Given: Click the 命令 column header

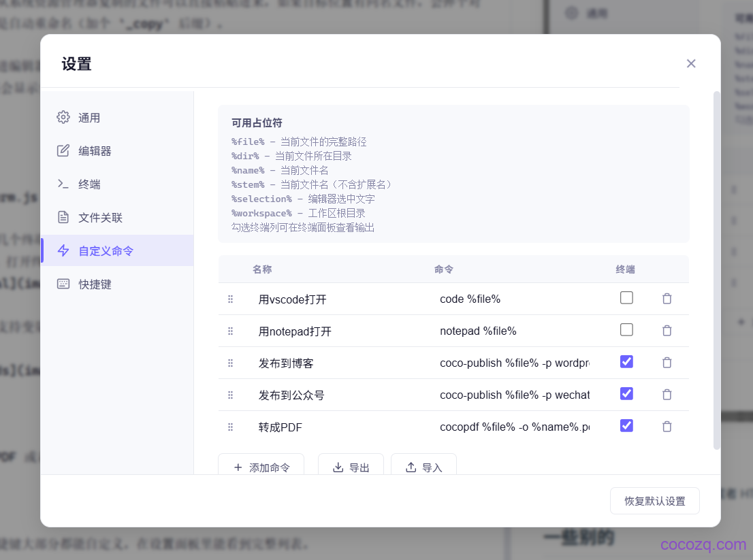Looking at the screenshot, I should click(444, 269).
